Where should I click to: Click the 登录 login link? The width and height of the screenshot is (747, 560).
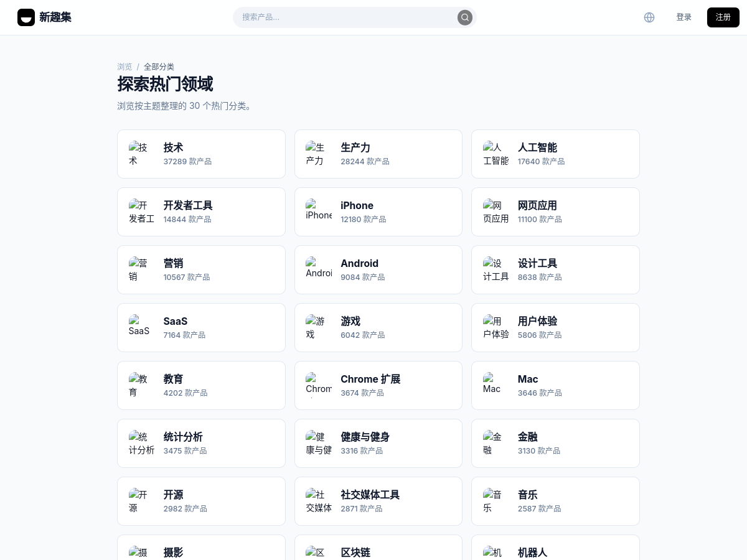684,17
